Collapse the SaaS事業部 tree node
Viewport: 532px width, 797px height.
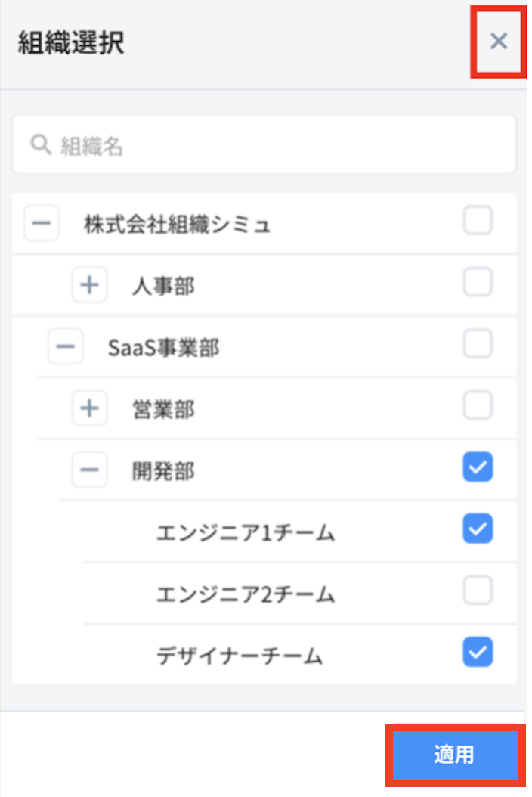(x=65, y=346)
